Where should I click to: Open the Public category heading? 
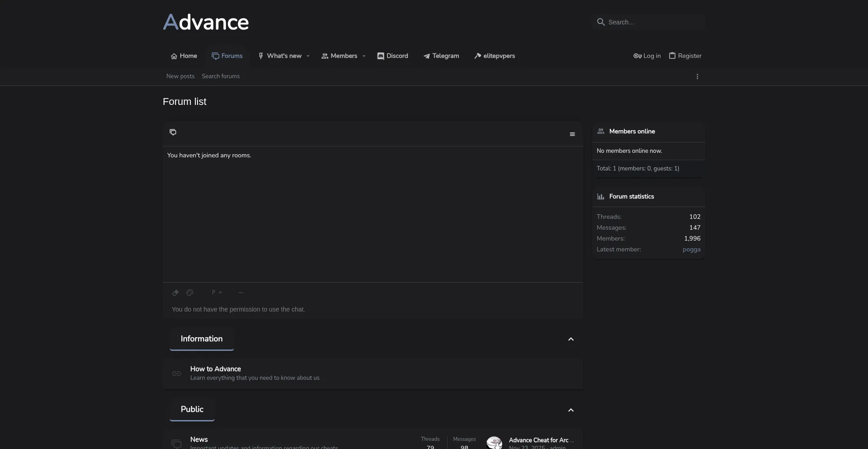(x=192, y=409)
